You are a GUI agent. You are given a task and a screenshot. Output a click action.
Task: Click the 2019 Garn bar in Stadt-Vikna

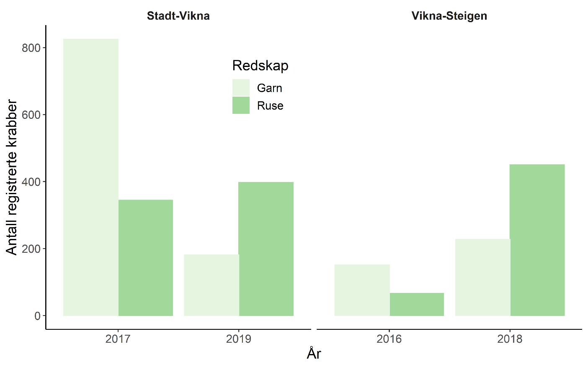[211, 285]
